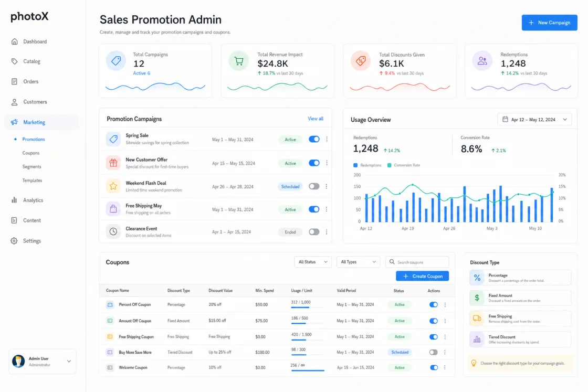Disable the Percent Off Coupon switch
This screenshot has height=392, width=588.
(434, 305)
